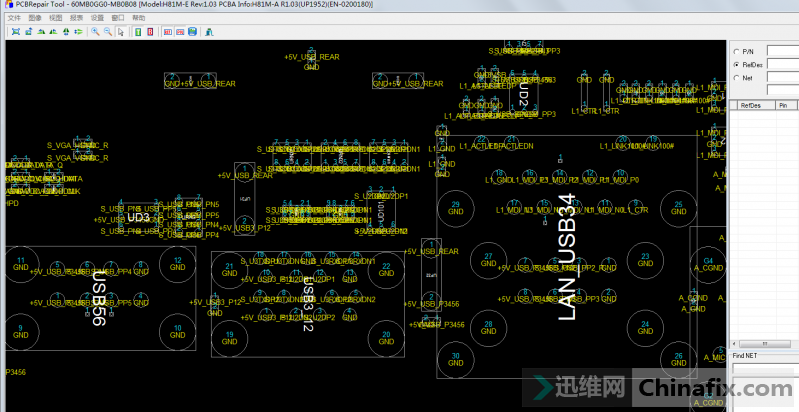Click GND pad 27 of LAN_USB34
799x412 pixels.
(x=488, y=260)
